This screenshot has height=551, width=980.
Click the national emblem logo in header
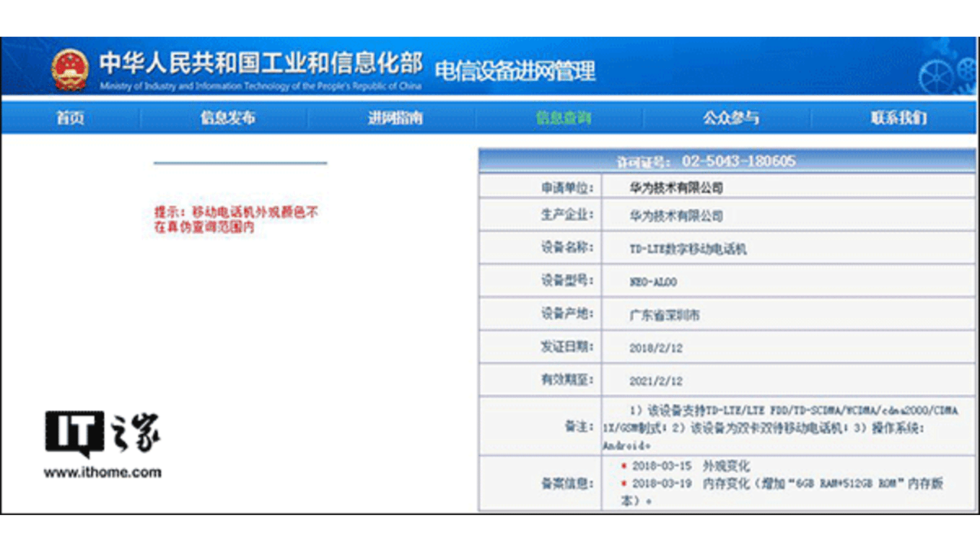(x=70, y=70)
